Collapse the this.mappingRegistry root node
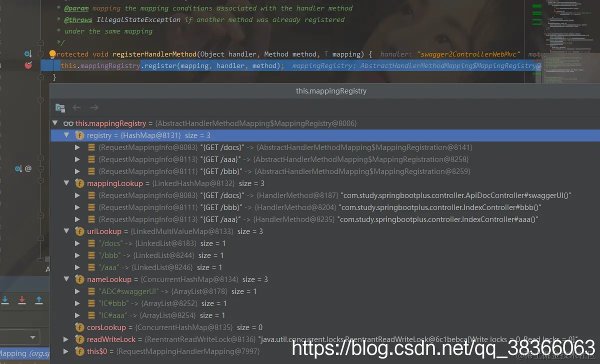This screenshot has width=600, height=364. (x=55, y=123)
